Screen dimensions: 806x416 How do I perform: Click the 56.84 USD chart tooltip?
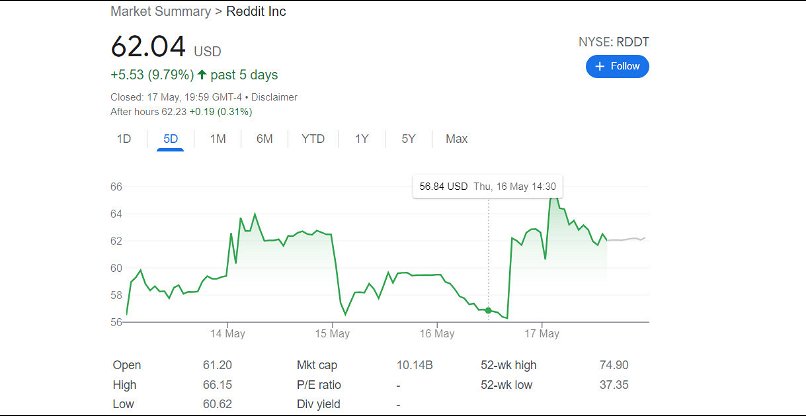click(x=488, y=186)
